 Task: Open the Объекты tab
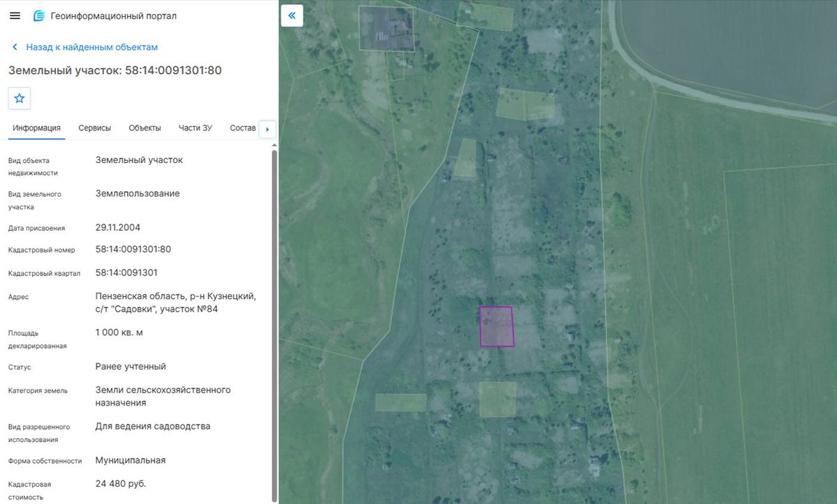(x=145, y=128)
